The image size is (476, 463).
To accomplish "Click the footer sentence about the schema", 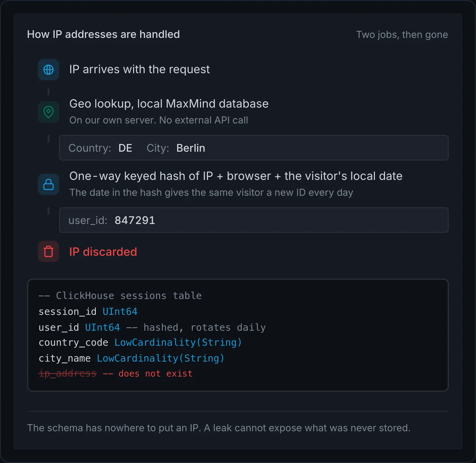I will coord(219,428).
